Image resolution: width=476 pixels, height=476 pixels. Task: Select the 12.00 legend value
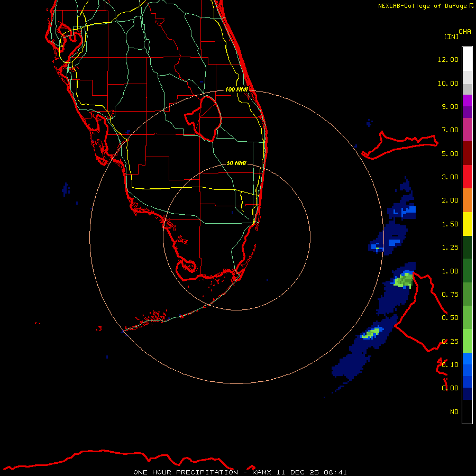tap(448, 59)
